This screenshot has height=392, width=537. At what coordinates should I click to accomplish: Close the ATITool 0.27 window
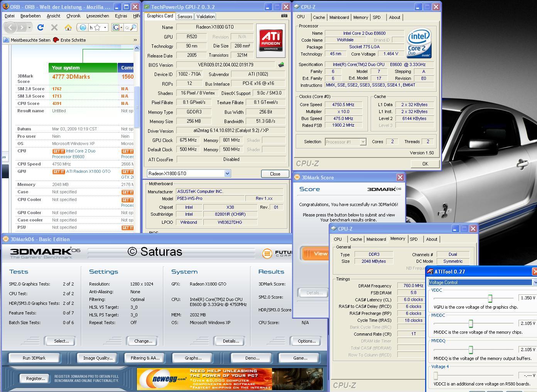(534, 272)
